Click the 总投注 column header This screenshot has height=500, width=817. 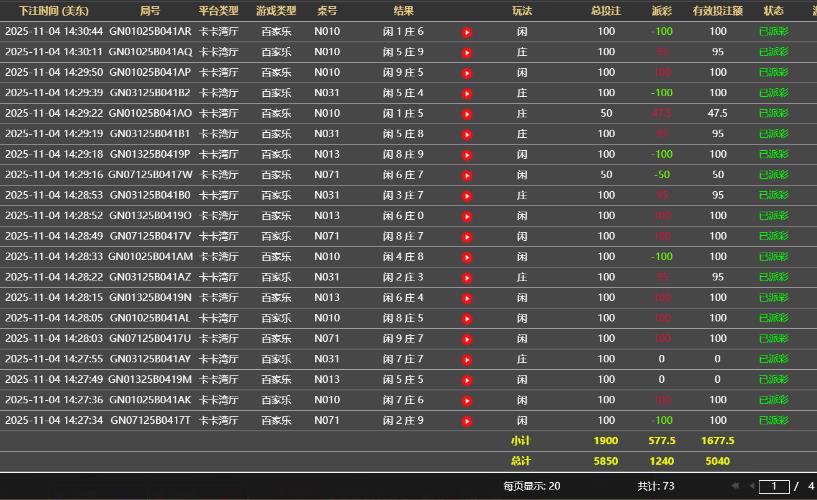click(x=606, y=10)
